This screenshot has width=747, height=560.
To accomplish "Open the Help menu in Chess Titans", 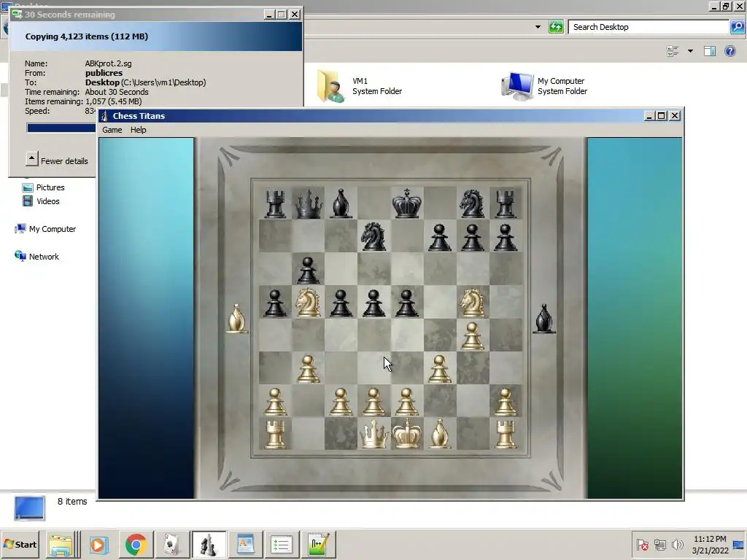I will [138, 130].
